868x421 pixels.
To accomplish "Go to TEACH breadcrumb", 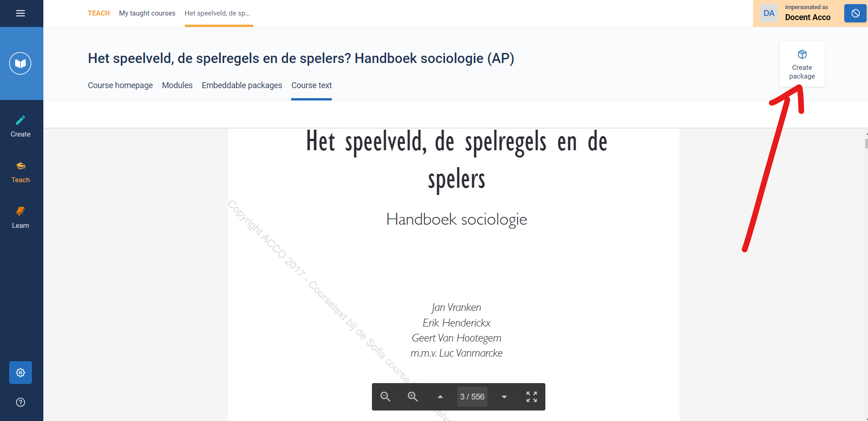I will (99, 13).
